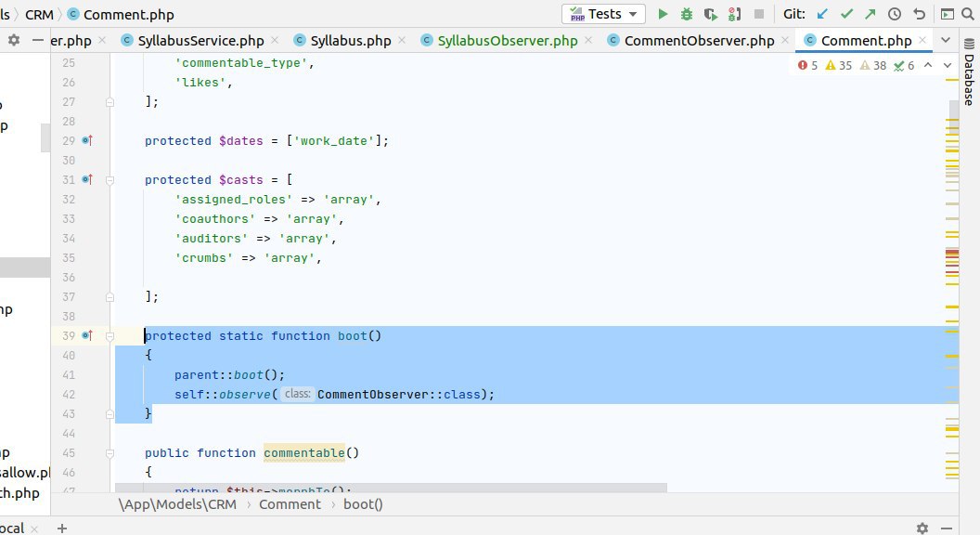Collapse the commentable() function at line 45
This screenshot has width=980, height=535.
click(x=110, y=453)
